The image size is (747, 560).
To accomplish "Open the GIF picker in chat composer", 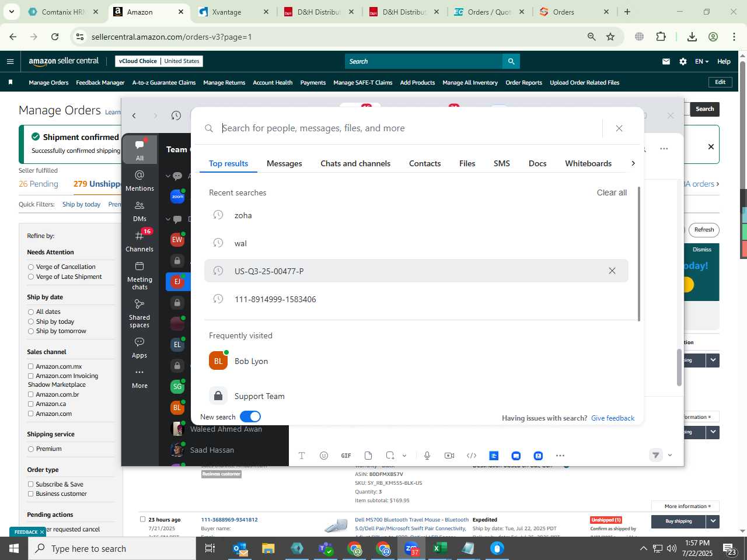I will (346, 456).
